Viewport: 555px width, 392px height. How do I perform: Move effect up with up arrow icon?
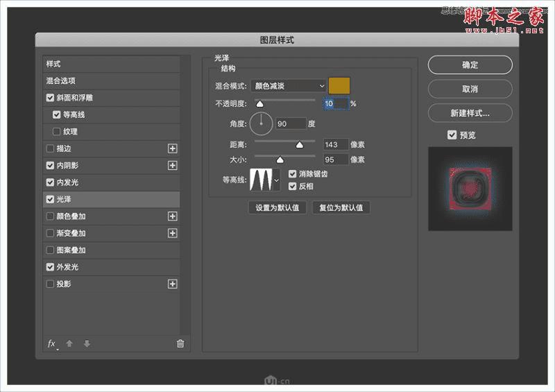[69, 343]
